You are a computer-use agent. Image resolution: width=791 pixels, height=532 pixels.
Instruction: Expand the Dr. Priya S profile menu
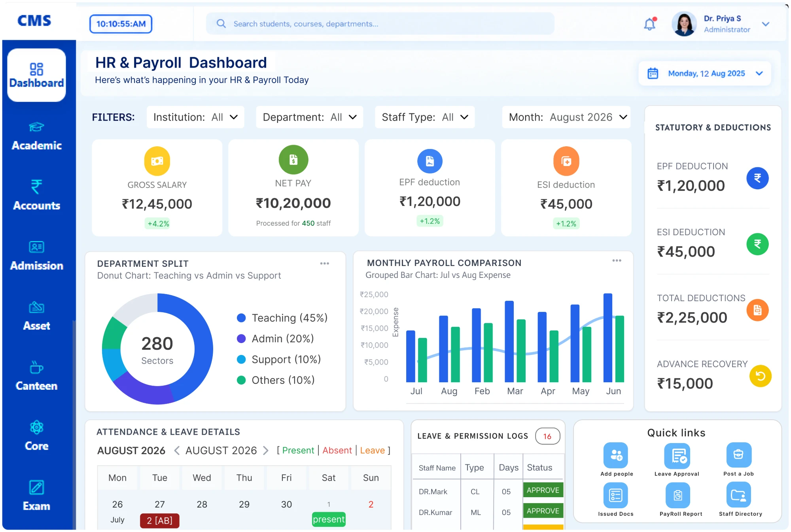[766, 24]
